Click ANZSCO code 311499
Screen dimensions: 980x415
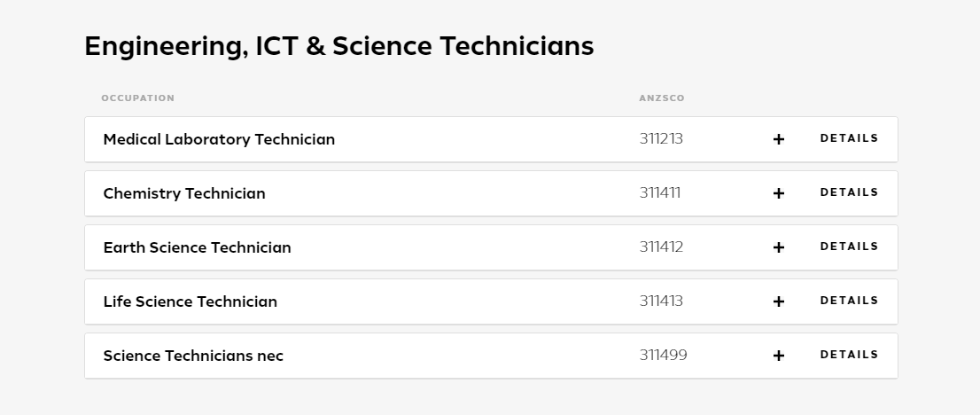pos(663,355)
